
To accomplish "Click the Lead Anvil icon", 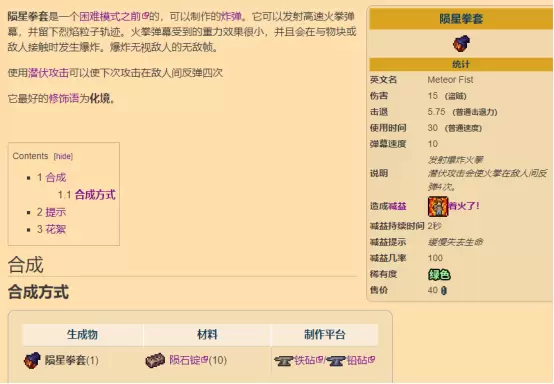I will [335, 361].
